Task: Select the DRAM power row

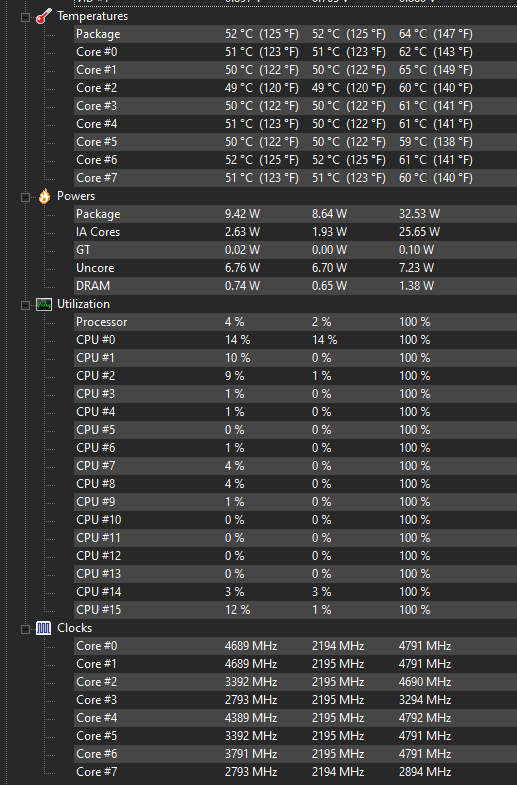Action: click(x=295, y=286)
